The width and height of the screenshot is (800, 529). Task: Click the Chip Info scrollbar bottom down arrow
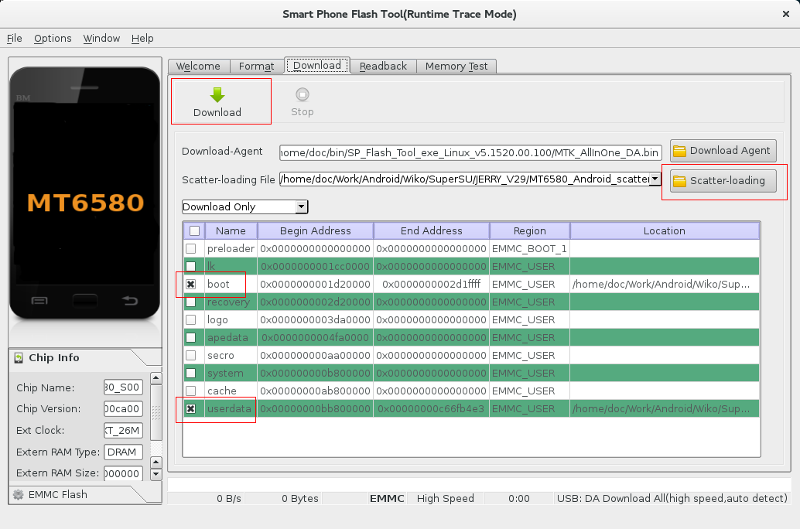pos(156,474)
